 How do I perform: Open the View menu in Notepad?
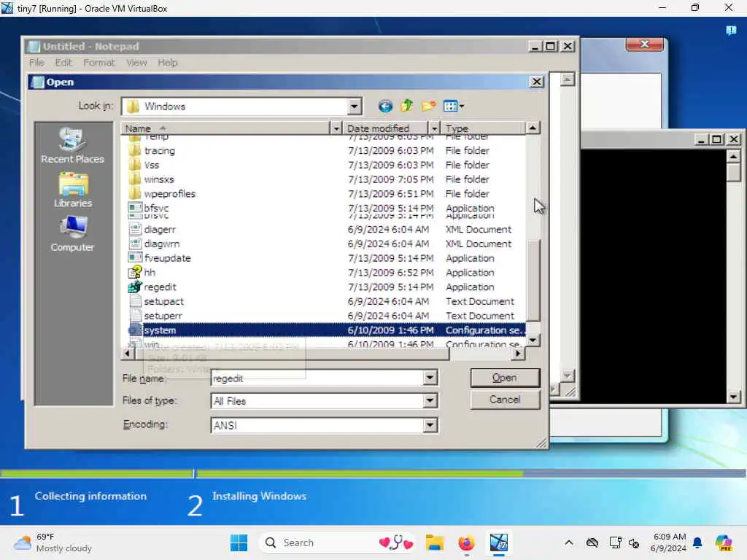pos(136,63)
